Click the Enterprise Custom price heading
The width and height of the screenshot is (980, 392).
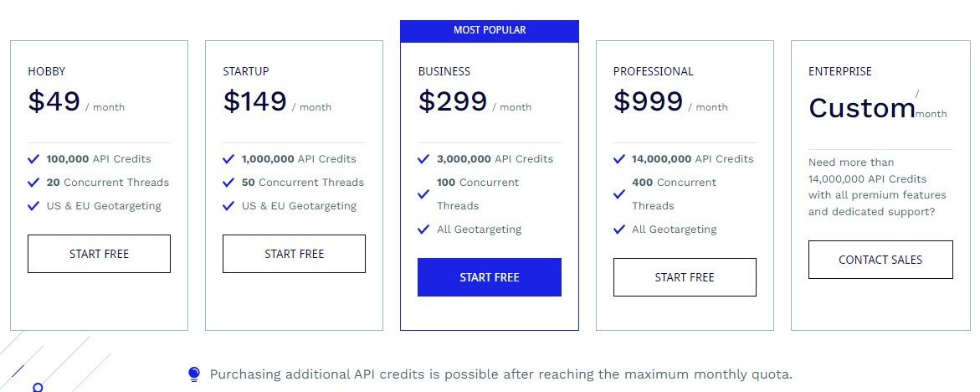pyautogui.click(x=862, y=108)
